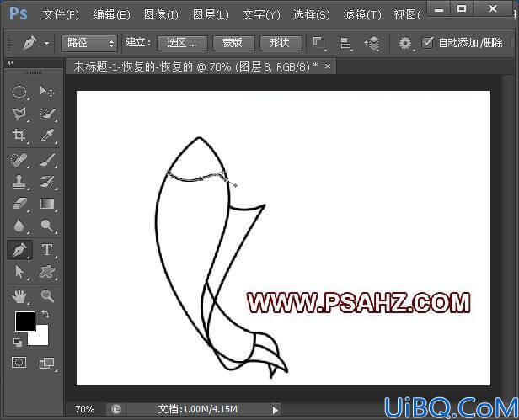This screenshot has height=420, width=519.
Task: Select the Crop tool
Action: (x=19, y=136)
